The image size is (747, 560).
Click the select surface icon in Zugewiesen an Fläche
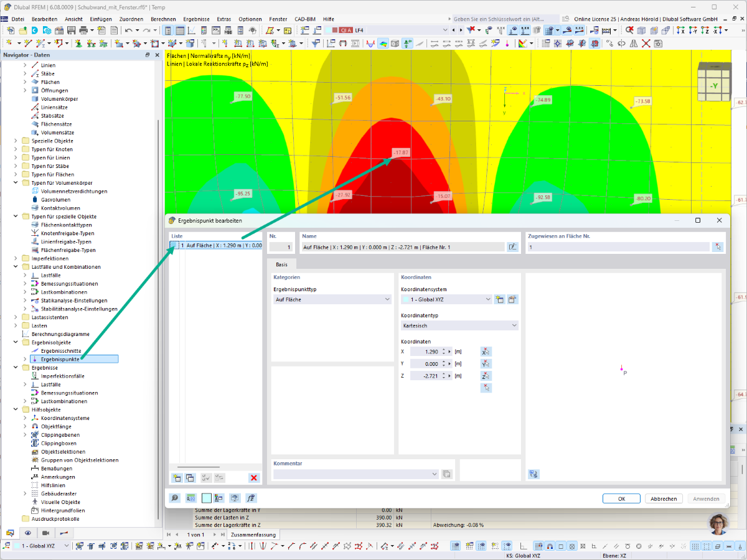718,247
